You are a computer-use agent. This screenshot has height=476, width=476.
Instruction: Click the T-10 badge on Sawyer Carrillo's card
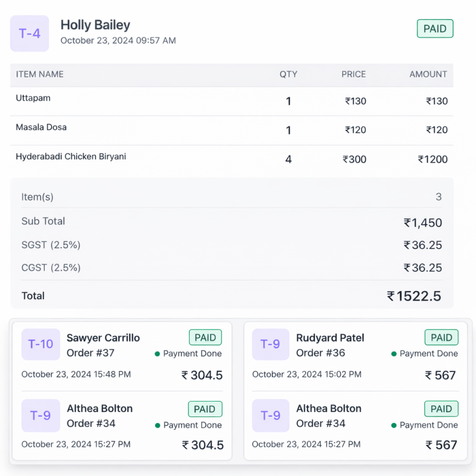[x=40, y=344]
